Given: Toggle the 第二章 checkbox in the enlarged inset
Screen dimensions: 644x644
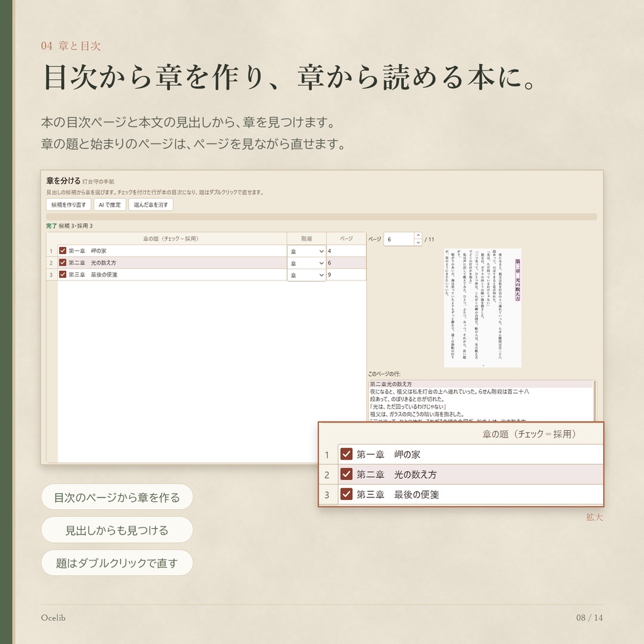Looking at the screenshot, I should pos(347,474).
